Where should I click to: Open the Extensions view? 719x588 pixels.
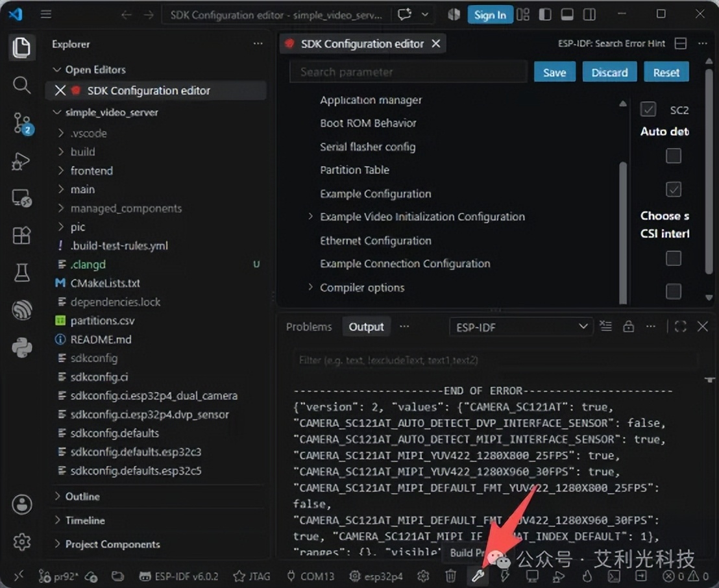pyautogui.click(x=21, y=236)
